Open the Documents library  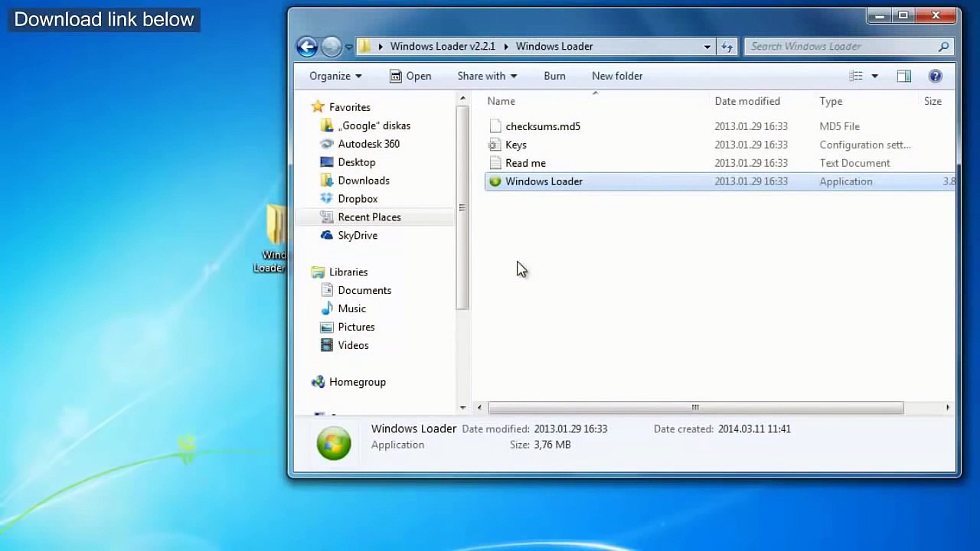point(364,291)
